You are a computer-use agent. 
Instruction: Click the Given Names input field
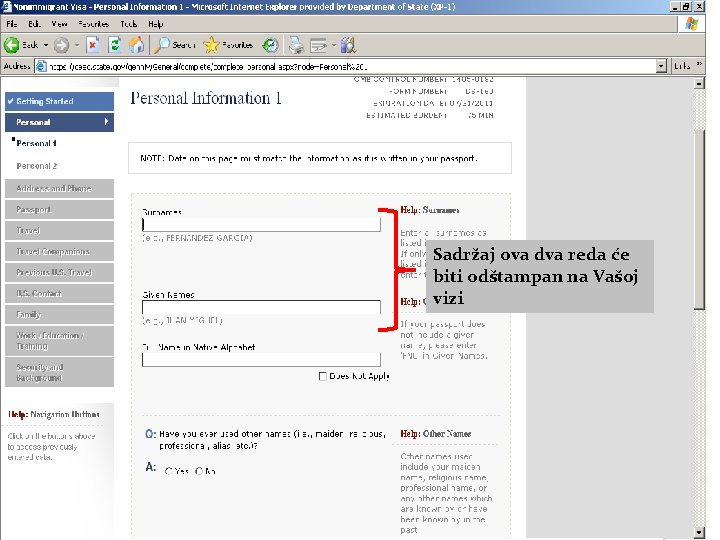261,307
